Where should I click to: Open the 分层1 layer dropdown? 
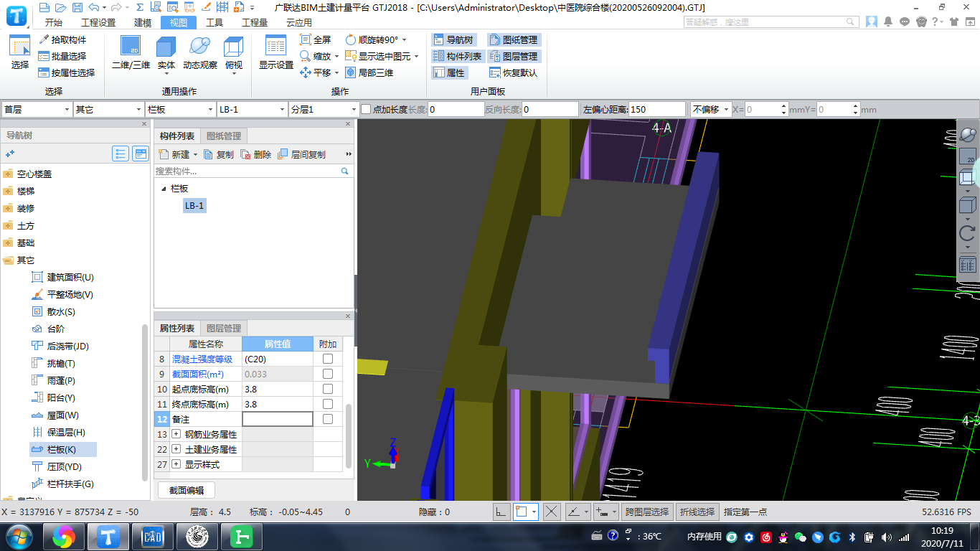point(324,110)
